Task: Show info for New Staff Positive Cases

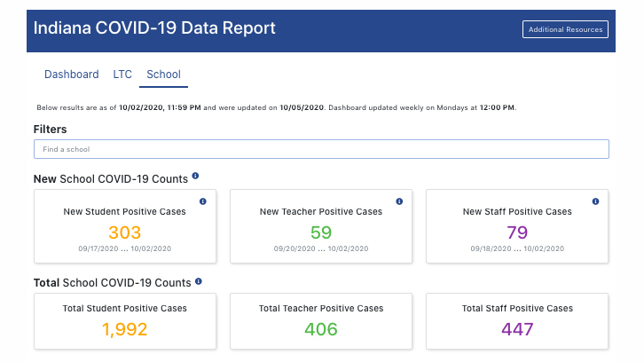Action: pyautogui.click(x=595, y=201)
